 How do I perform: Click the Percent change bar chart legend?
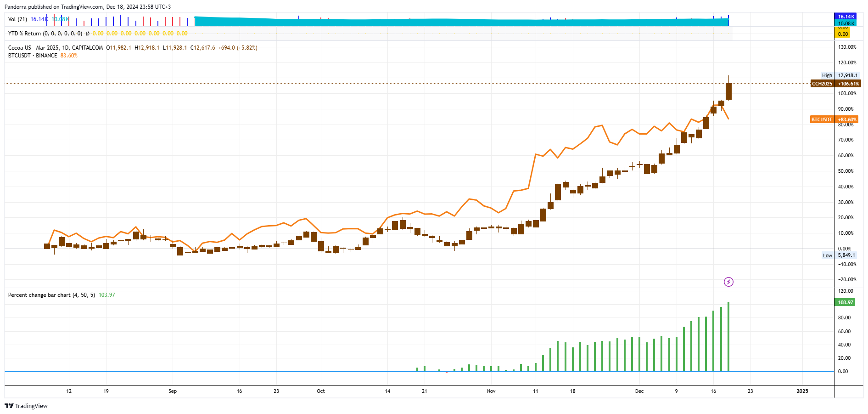click(x=51, y=295)
